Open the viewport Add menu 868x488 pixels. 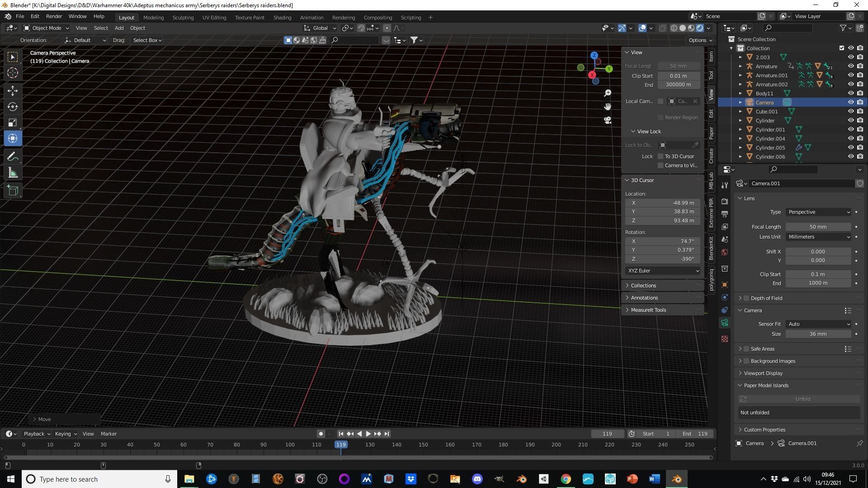pyautogui.click(x=119, y=28)
